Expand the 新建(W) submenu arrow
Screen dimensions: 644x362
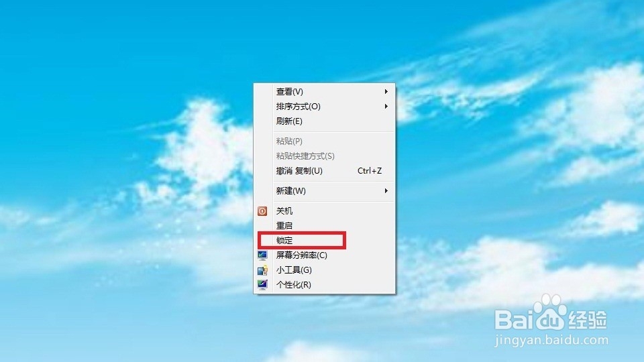click(386, 191)
